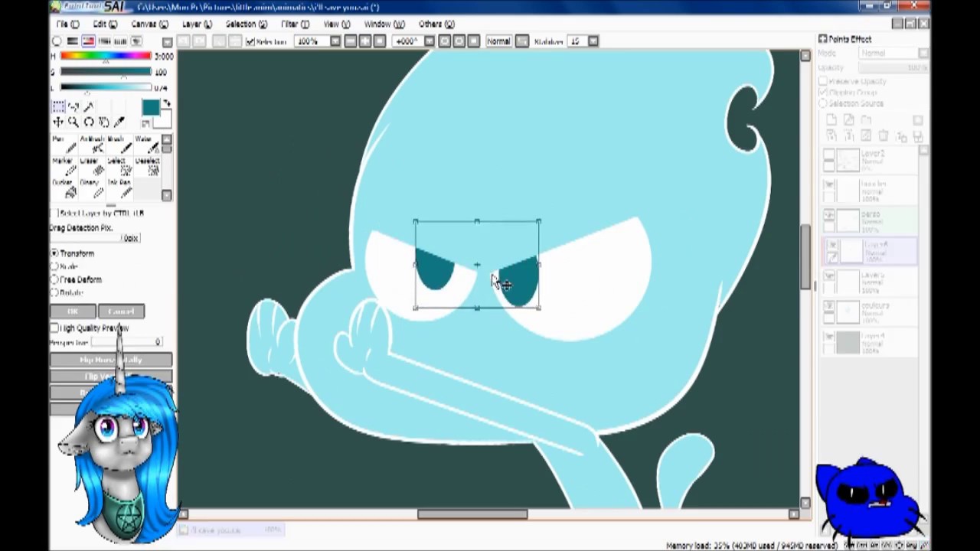Select the Selection Source radio option
Screen dimensions: 980x551
pyautogui.click(x=824, y=103)
